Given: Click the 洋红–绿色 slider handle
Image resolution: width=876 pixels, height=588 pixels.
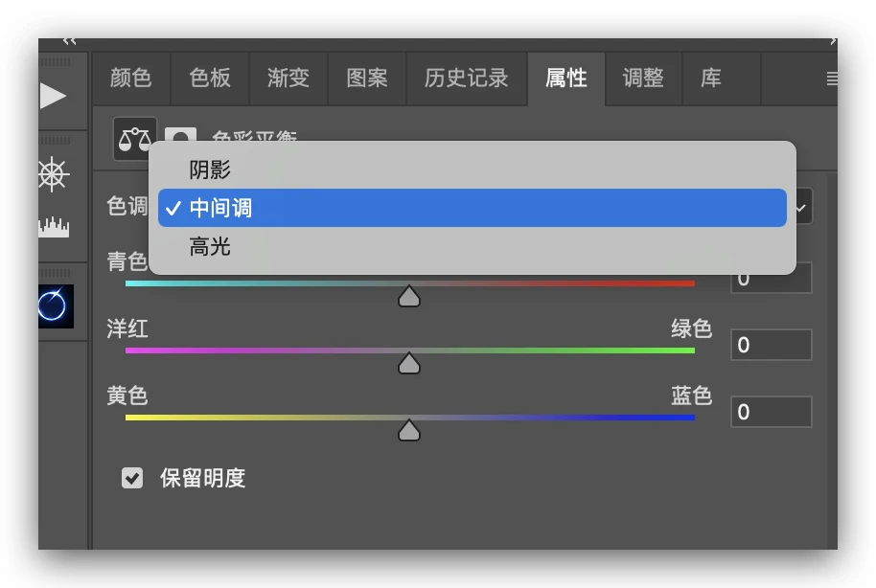Looking at the screenshot, I should pyautogui.click(x=409, y=364).
